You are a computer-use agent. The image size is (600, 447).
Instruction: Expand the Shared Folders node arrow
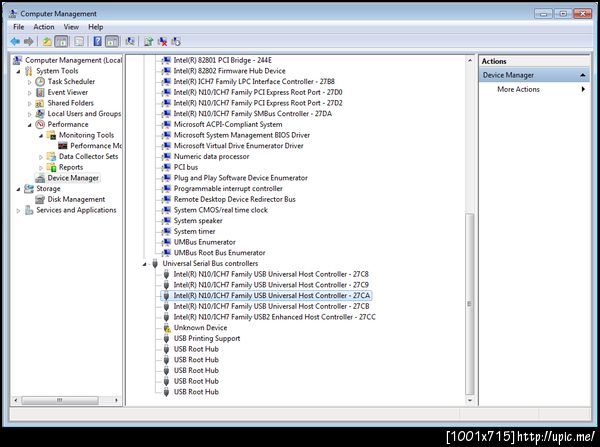click(29, 103)
